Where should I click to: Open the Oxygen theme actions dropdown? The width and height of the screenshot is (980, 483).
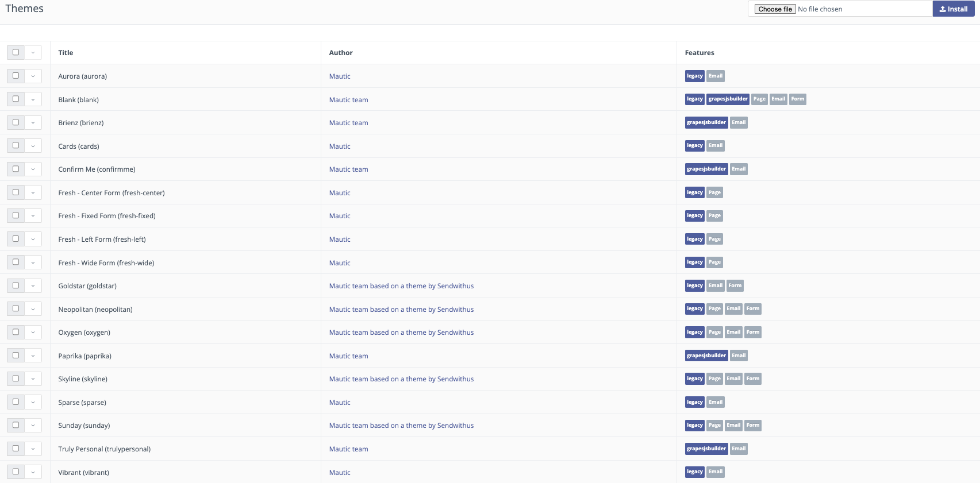(33, 332)
